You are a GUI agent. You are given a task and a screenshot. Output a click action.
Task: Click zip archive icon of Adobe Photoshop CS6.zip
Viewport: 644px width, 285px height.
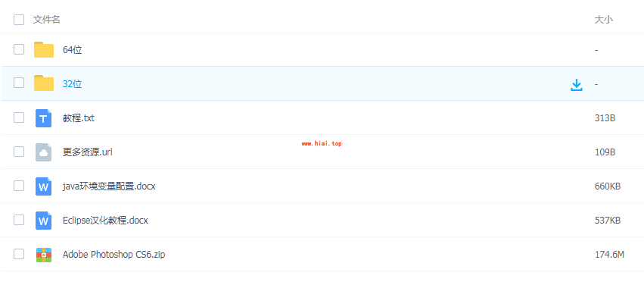(44, 255)
